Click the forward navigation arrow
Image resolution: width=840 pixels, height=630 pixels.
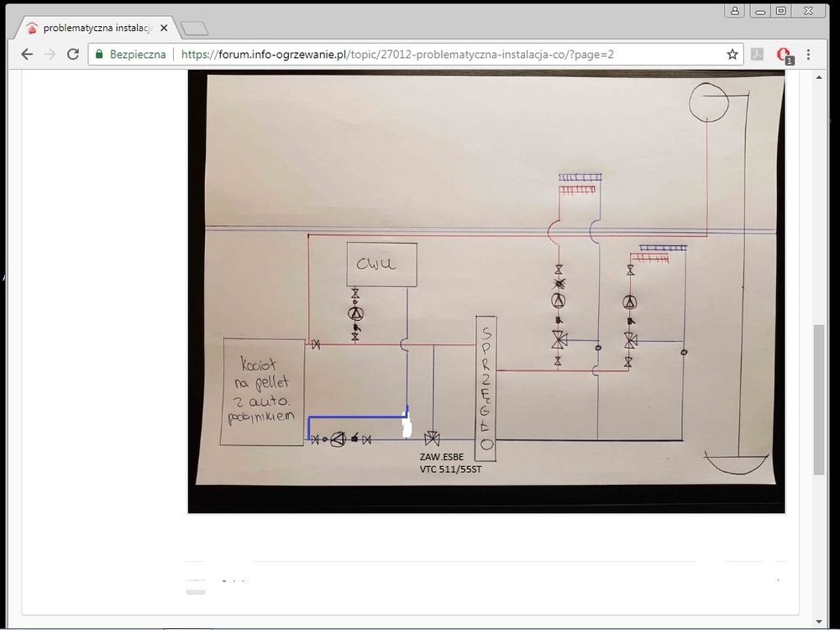tap(50, 54)
